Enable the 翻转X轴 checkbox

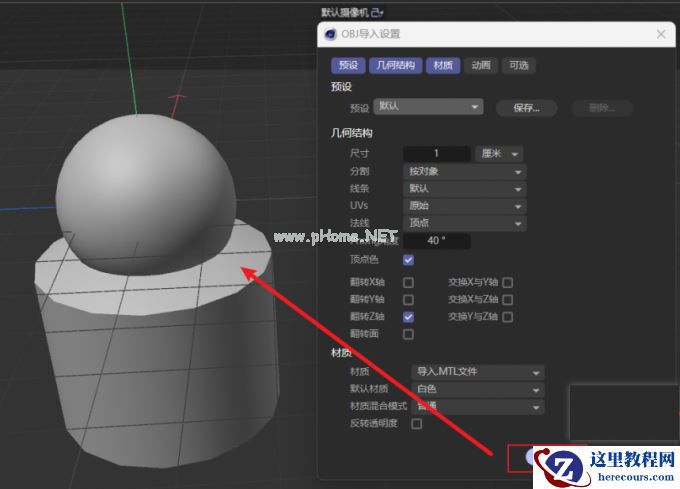click(408, 283)
